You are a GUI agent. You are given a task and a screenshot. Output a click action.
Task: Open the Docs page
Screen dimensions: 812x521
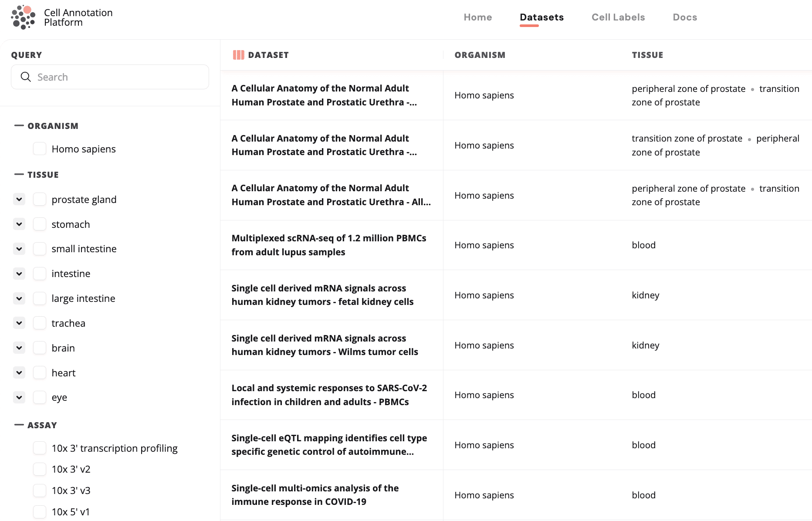(x=685, y=17)
